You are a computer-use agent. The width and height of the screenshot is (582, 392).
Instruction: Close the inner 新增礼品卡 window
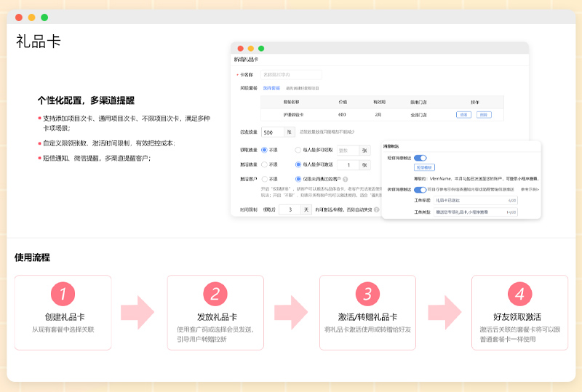click(241, 48)
